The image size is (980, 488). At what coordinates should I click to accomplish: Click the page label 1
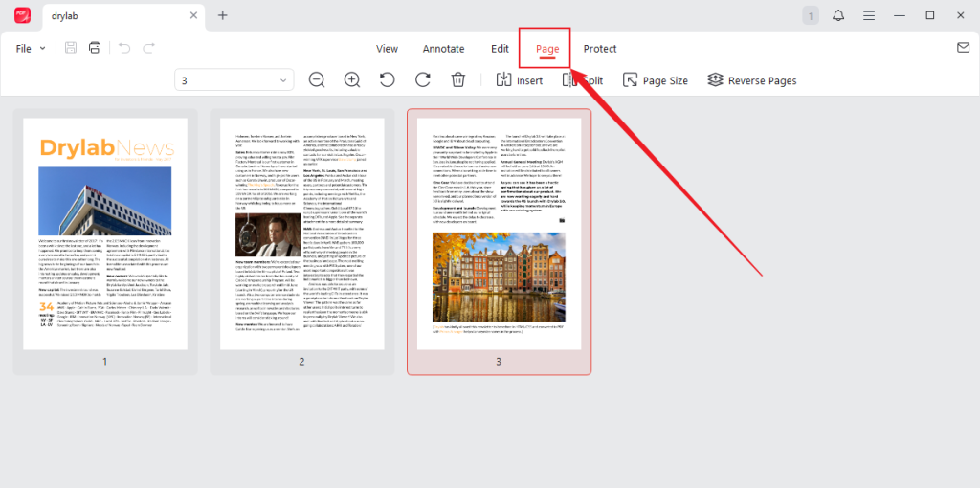105,361
